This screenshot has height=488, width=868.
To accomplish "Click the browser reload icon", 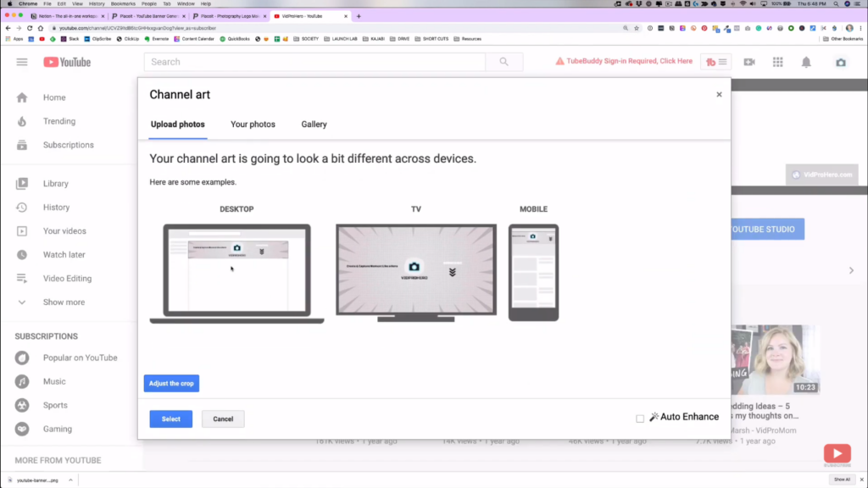I will [x=30, y=28].
